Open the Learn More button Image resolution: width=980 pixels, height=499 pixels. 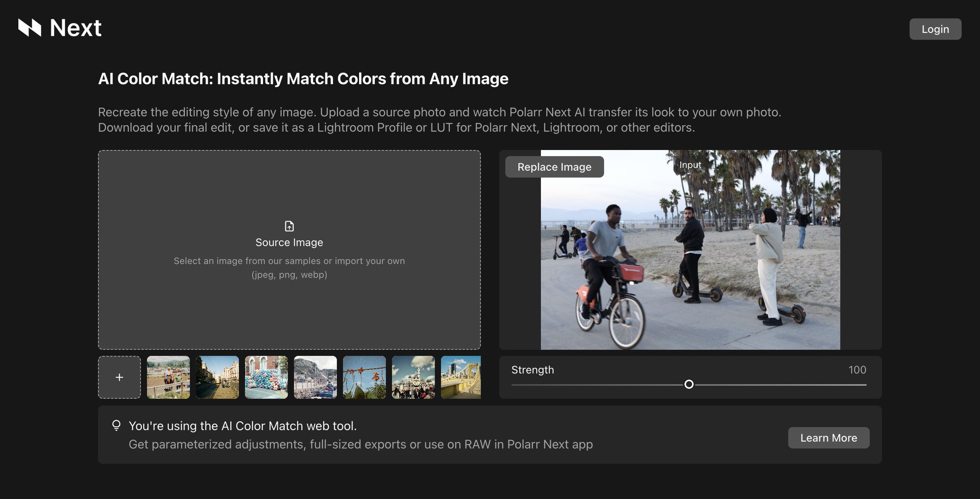tap(829, 438)
